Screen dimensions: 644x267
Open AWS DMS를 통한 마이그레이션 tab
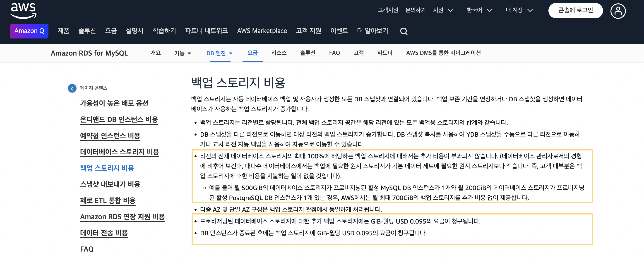click(443, 53)
